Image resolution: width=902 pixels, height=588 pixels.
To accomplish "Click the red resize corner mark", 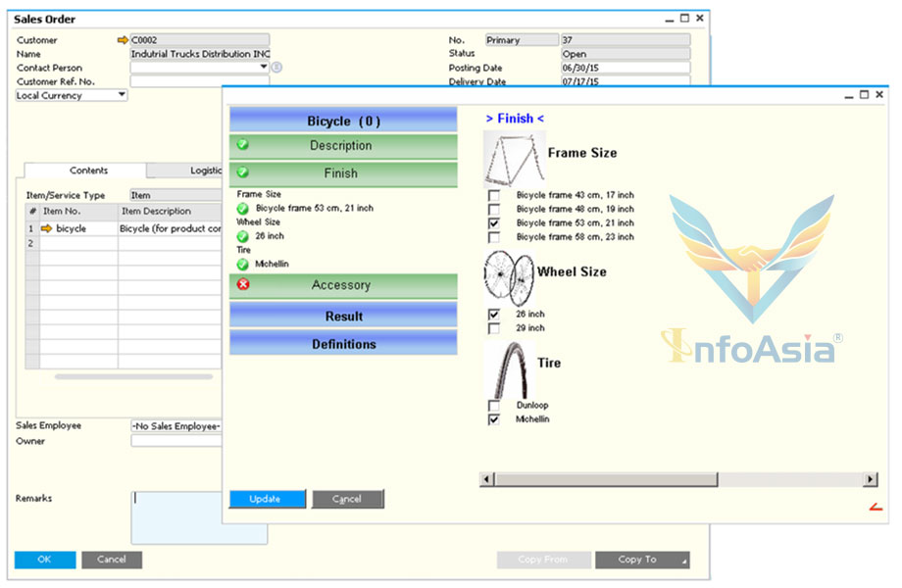I will click(x=876, y=507).
